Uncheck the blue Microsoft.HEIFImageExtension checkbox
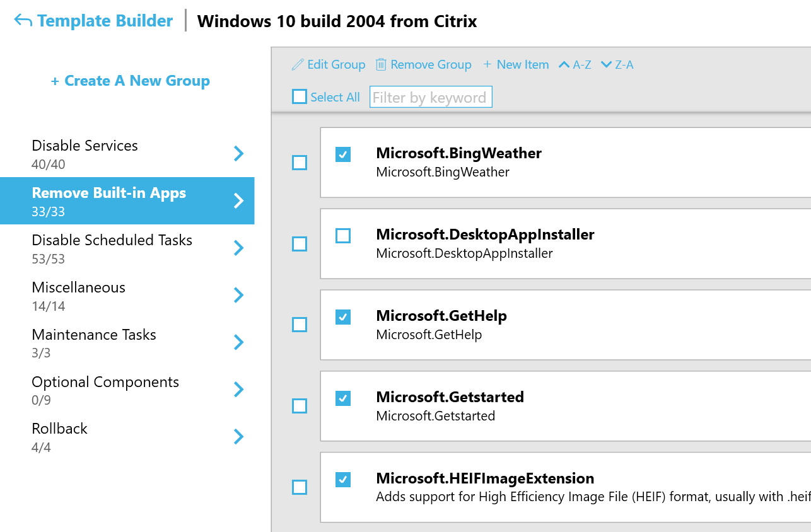 [343, 480]
